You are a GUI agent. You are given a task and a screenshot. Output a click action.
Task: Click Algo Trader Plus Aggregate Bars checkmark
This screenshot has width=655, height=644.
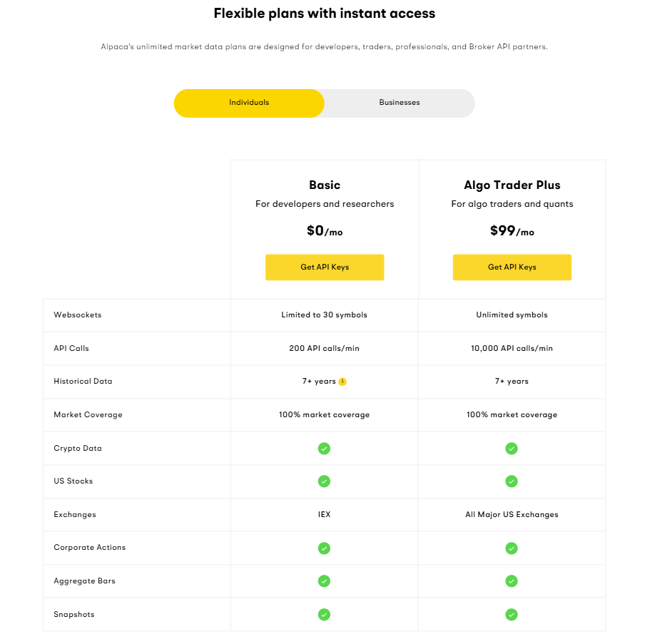(x=512, y=581)
